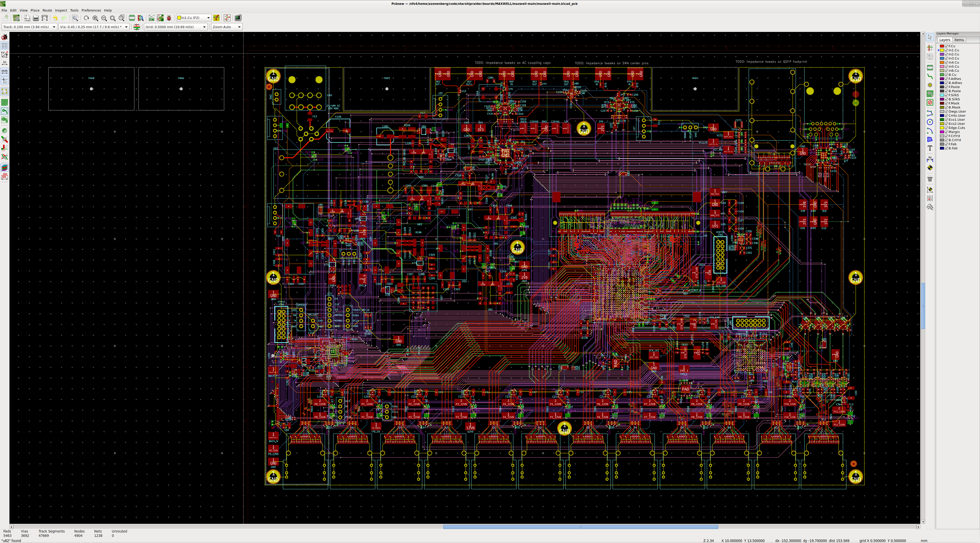Select the Add text tool
The height and width of the screenshot is (543, 980).
(x=930, y=148)
